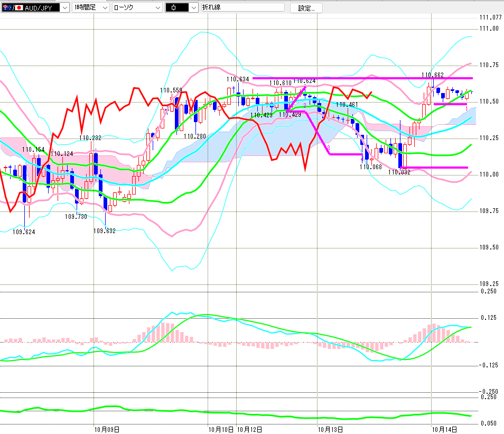Click the 110.00 price axis value

pos(489,174)
